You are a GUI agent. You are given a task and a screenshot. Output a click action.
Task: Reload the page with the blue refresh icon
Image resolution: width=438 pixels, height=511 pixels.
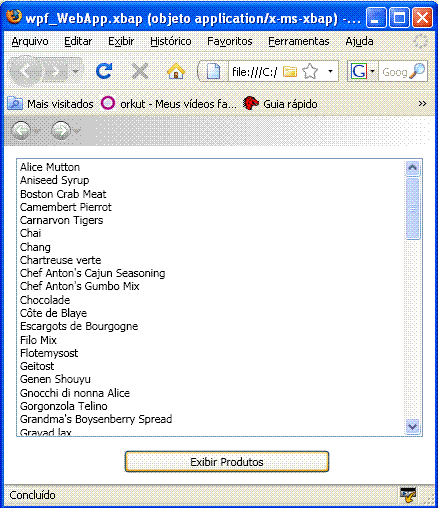click(104, 71)
